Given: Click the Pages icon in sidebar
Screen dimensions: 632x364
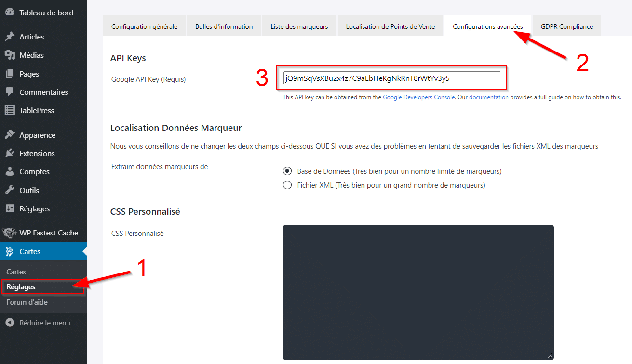Looking at the screenshot, I should click(10, 74).
